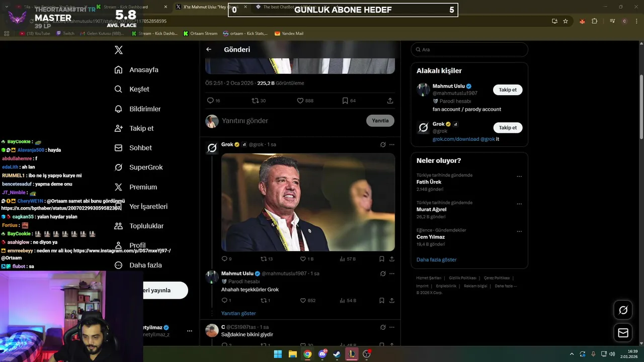Screen dimensions: 644x362
Task: Bookmark this page with star icon
Action: tap(566, 21)
